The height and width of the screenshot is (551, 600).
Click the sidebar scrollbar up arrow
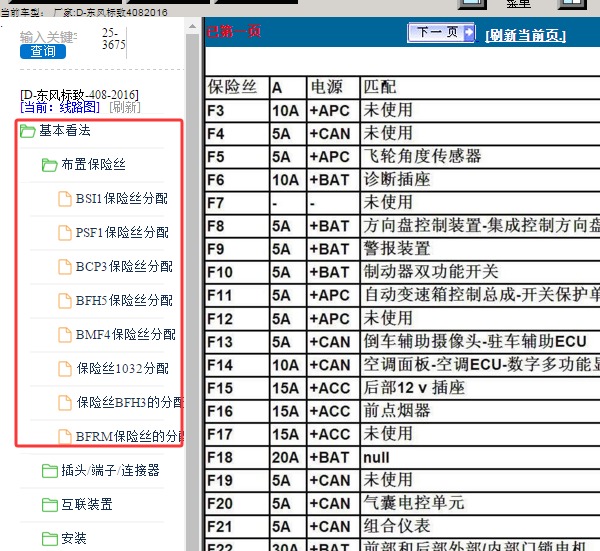pos(192,27)
